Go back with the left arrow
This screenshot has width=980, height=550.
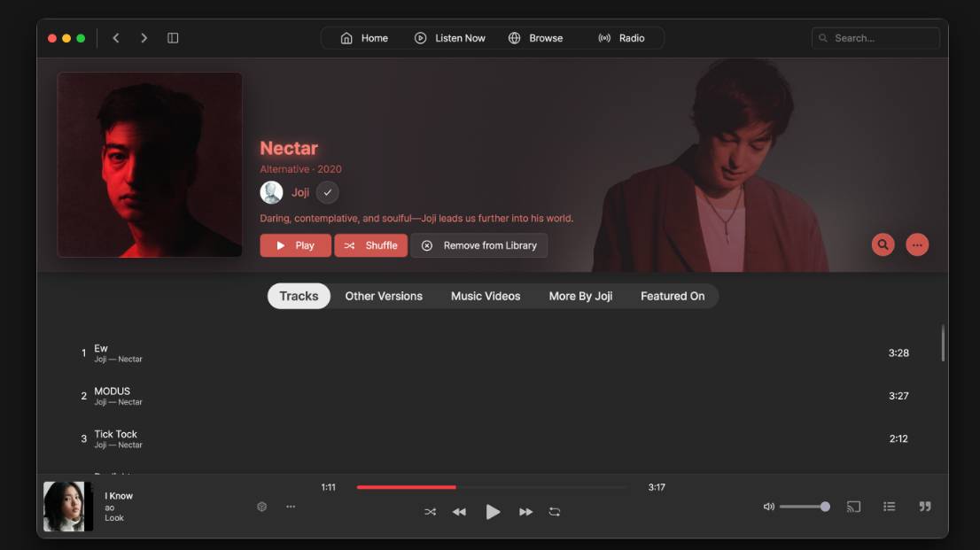click(115, 38)
